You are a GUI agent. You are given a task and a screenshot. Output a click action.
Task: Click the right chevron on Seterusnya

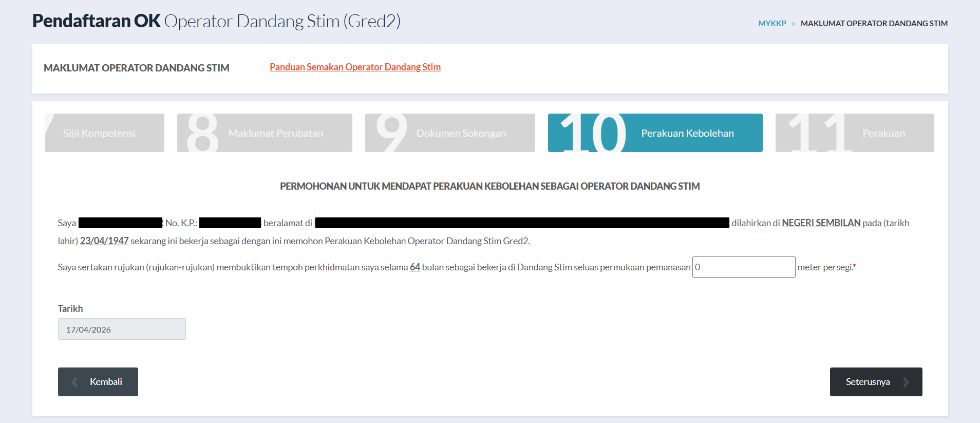coord(906,382)
